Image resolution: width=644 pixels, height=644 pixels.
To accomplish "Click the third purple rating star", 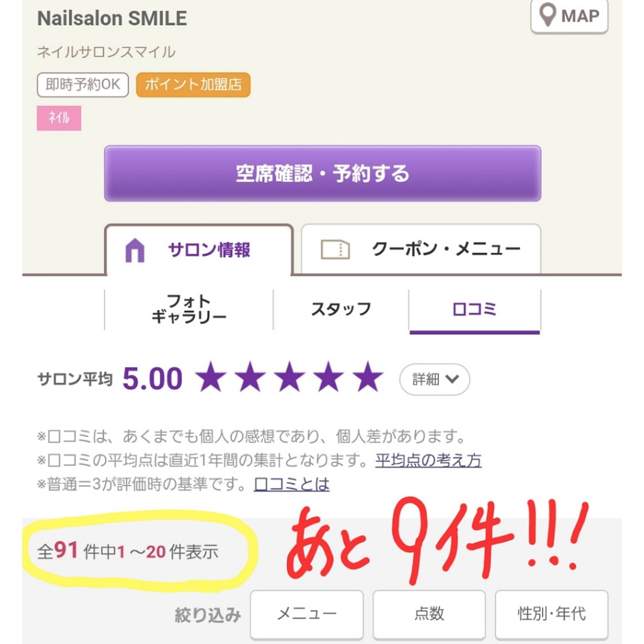I will point(289,377).
